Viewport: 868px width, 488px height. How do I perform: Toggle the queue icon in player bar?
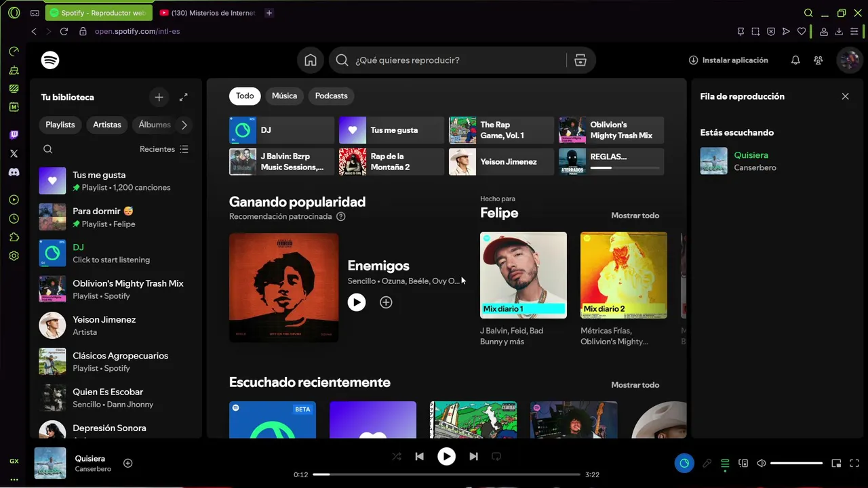pyautogui.click(x=725, y=464)
